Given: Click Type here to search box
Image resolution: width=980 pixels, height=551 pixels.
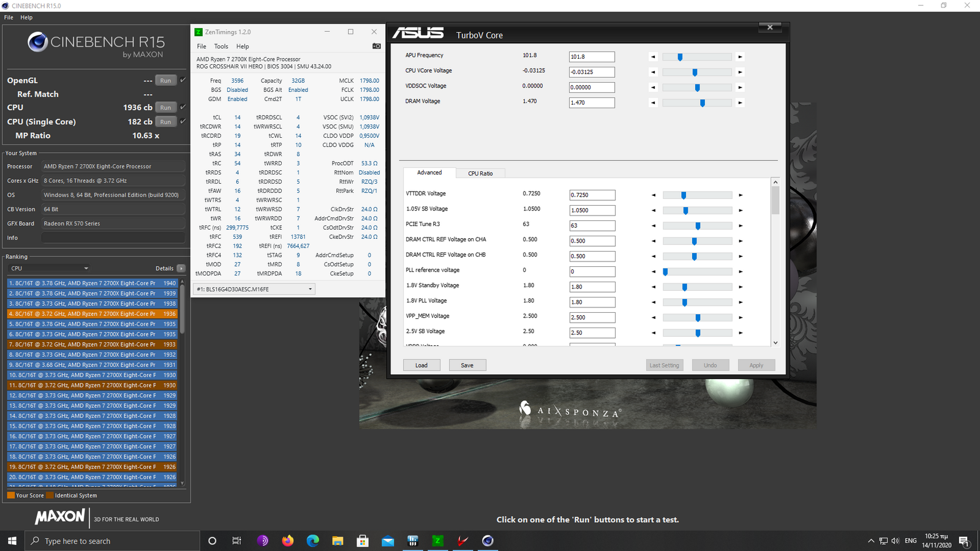Looking at the screenshot, I should point(113,541).
